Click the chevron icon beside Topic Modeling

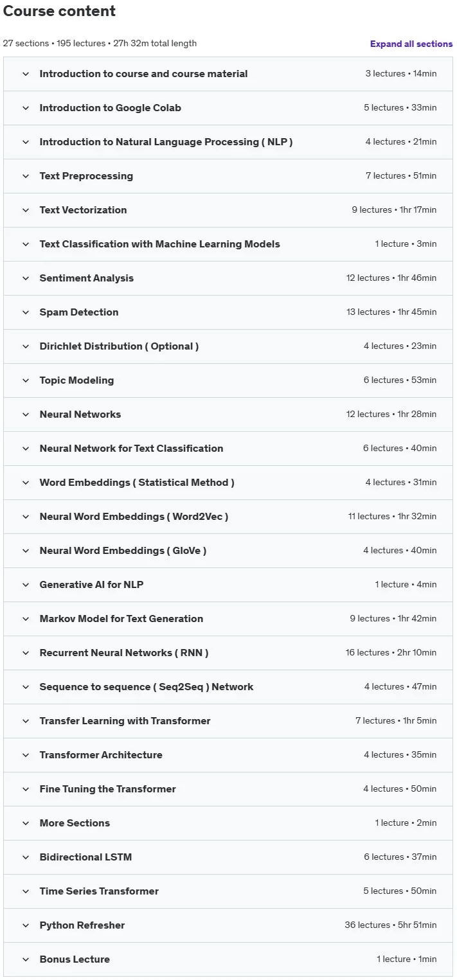[x=26, y=380]
